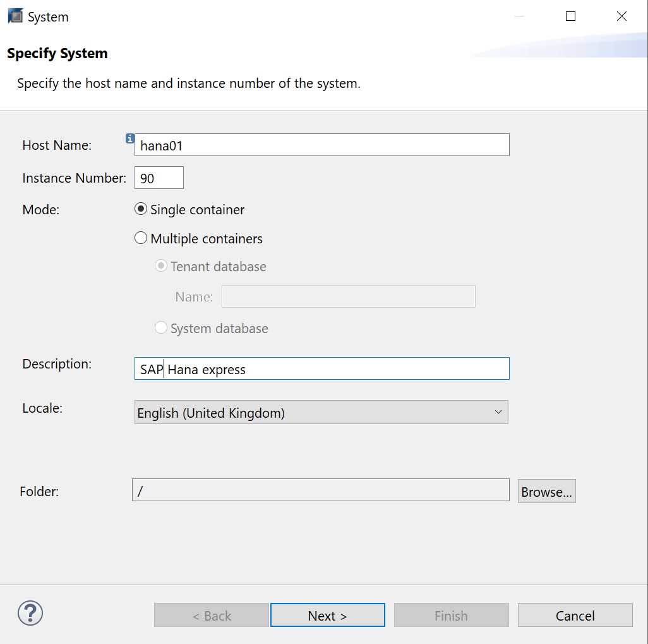Open the help question mark icon
648x644 pixels.
[x=30, y=613]
